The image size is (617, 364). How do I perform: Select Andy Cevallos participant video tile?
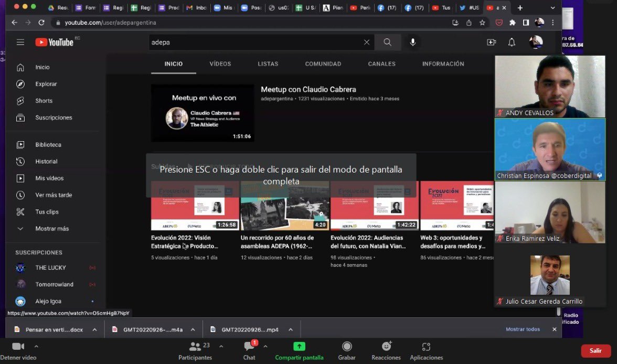tap(550, 87)
